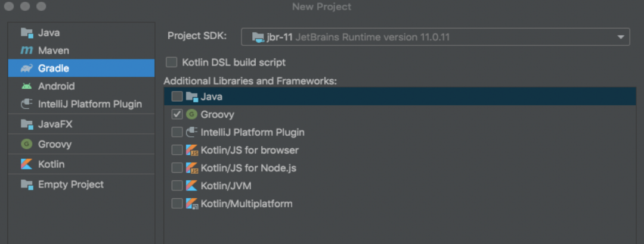Click the 'Kotlin DSL build script' label
This screenshot has height=244, width=644.
(x=234, y=62)
